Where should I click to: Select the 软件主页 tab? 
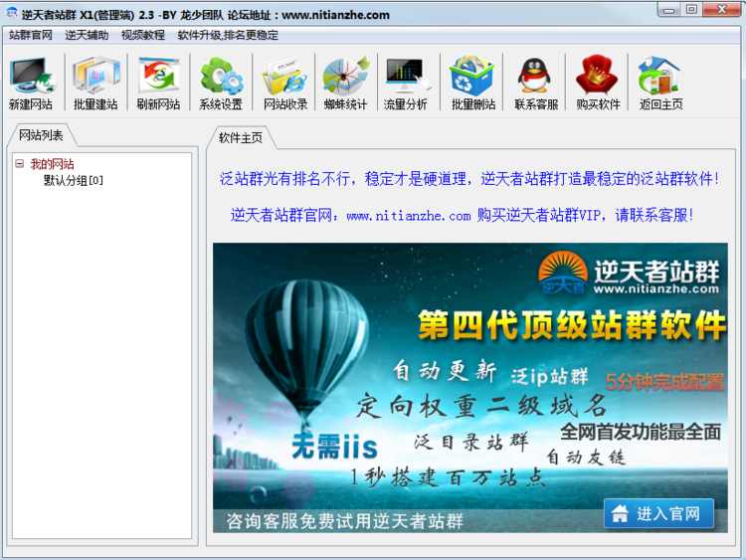[241, 138]
